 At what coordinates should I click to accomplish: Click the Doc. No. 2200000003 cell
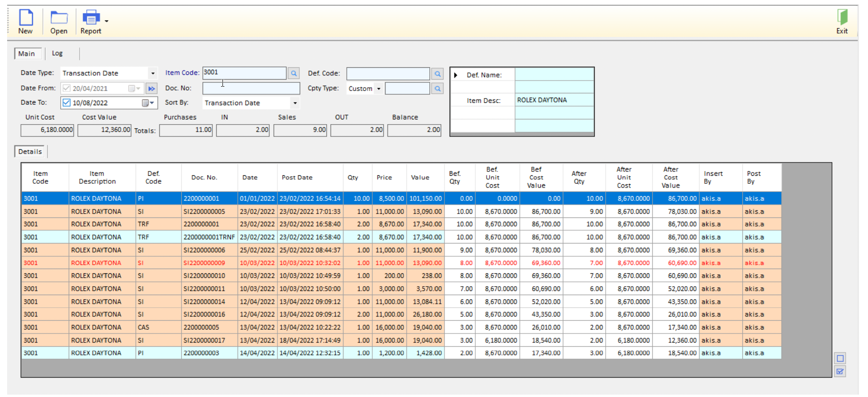click(209, 353)
